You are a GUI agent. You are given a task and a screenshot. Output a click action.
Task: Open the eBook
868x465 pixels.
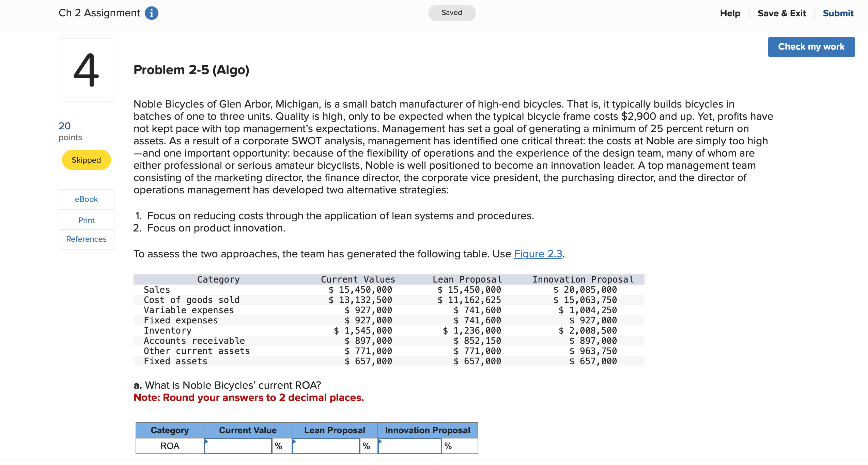pos(86,199)
